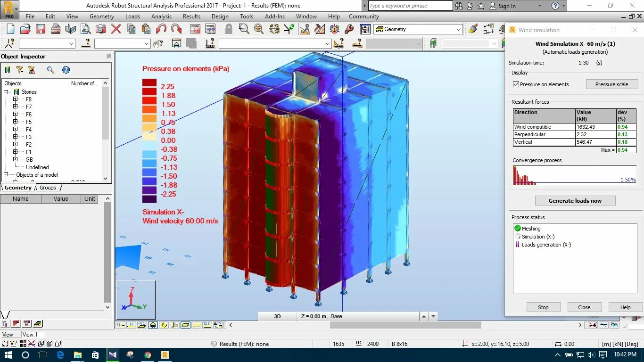Click the -2.25 kPa dark purple legend swatch
The width and height of the screenshot is (644, 362).
[149, 198]
